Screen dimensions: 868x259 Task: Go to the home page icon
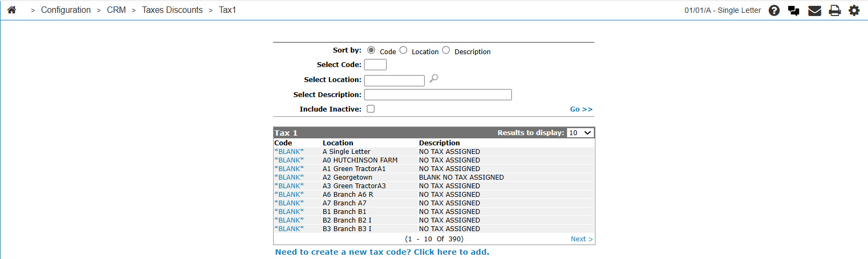[x=12, y=10]
